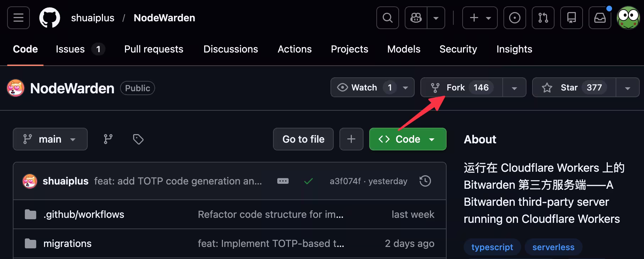
Task: Switch to the Actions tab
Action: point(294,49)
